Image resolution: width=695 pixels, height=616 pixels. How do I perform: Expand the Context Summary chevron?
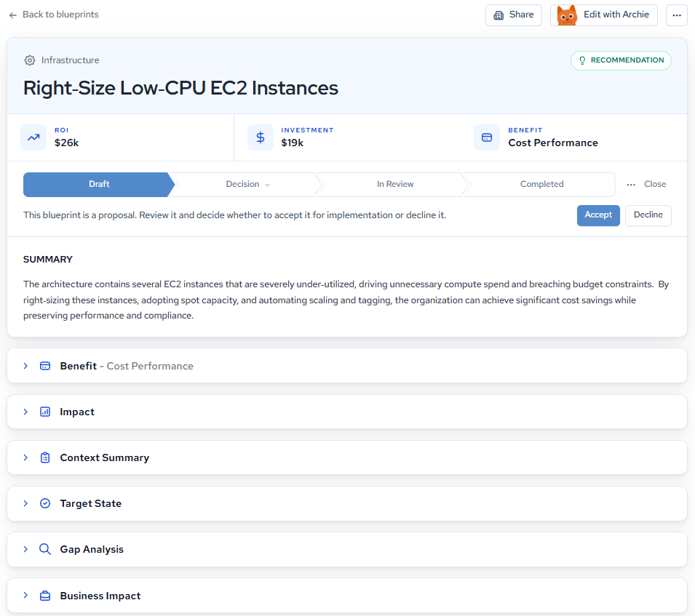pyautogui.click(x=25, y=457)
